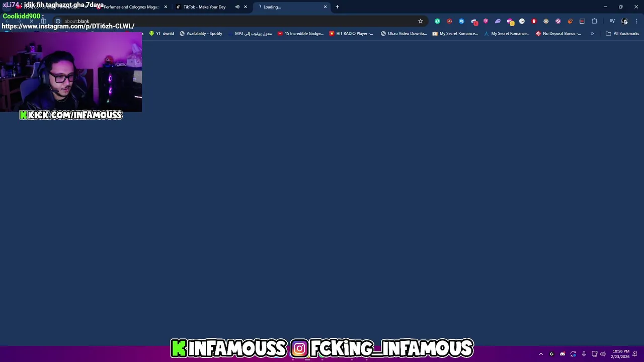Click the extension icon with red badge
644x362 pixels.
(x=474, y=22)
